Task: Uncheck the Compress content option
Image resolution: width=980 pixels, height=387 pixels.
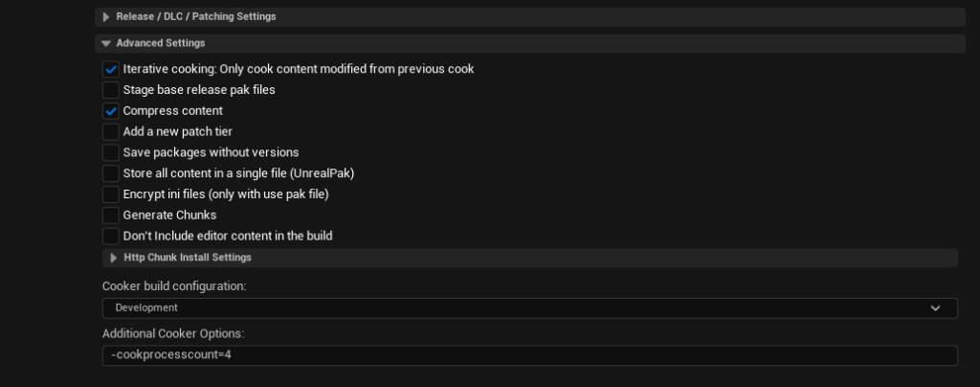Action: (111, 111)
